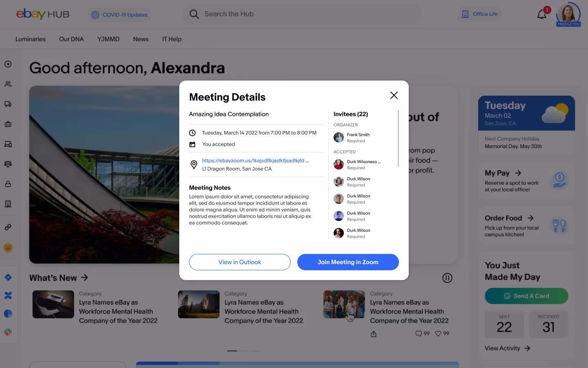Select organizer Frank Smith
This screenshot has height=368, width=588.
(x=352, y=138)
